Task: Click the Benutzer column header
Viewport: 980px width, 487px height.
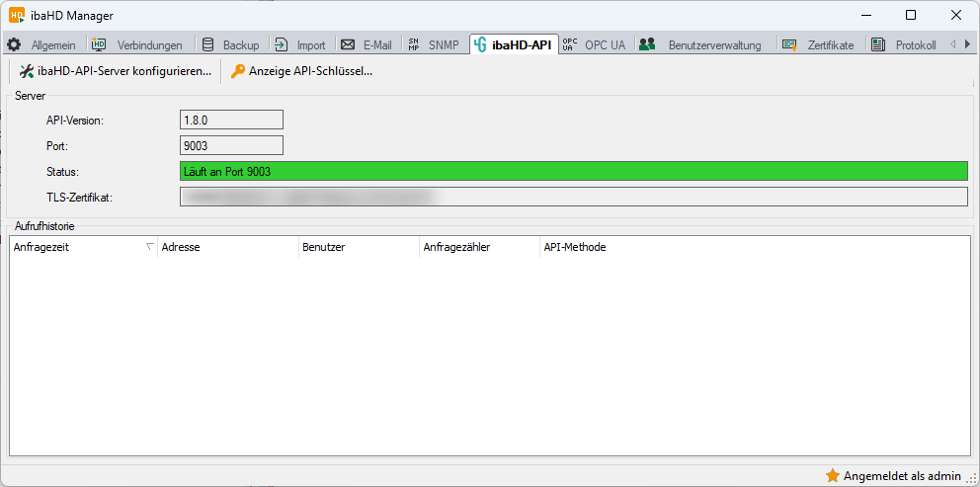Action: 359,247
